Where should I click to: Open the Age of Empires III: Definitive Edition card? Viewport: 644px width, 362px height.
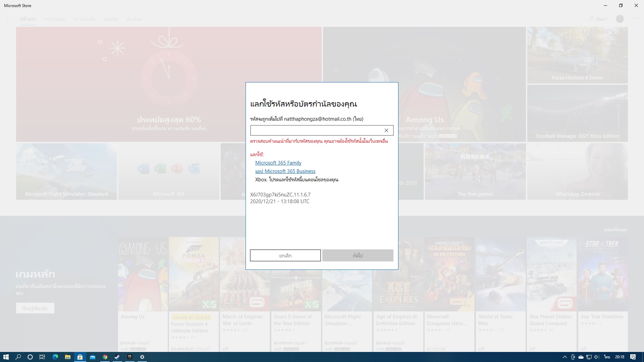click(x=398, y=294)
